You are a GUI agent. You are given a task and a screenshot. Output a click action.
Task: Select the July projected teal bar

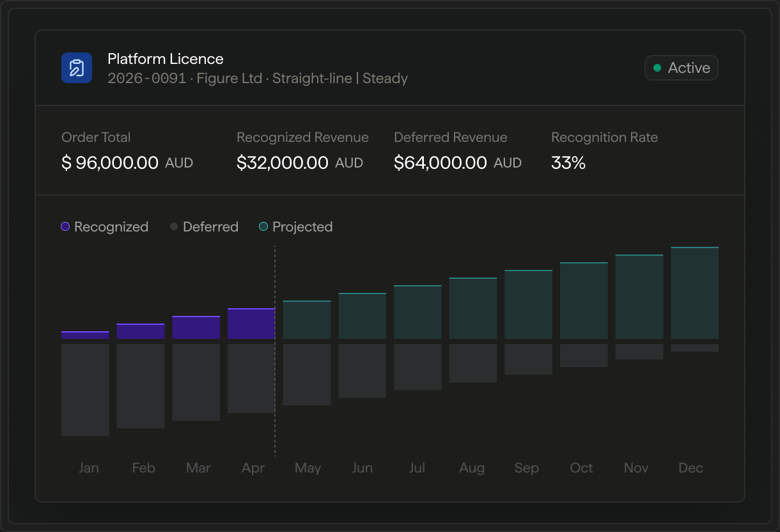pos(417,312)
